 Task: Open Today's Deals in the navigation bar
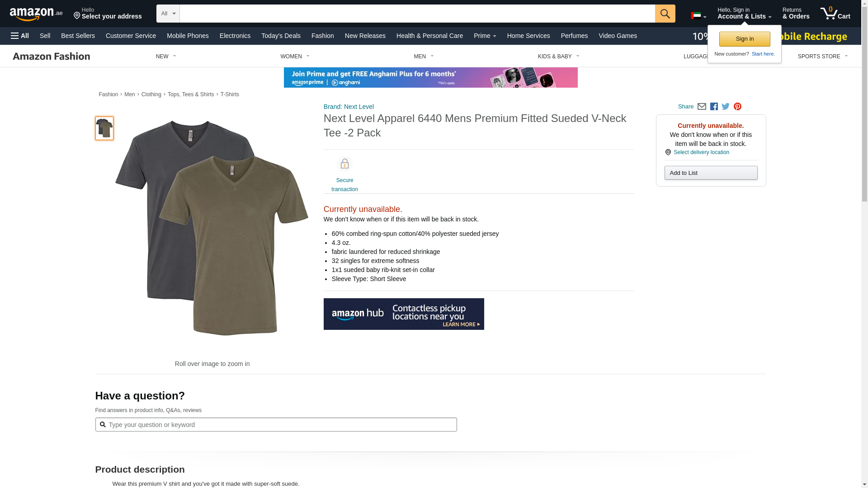[x=281, y=36]
